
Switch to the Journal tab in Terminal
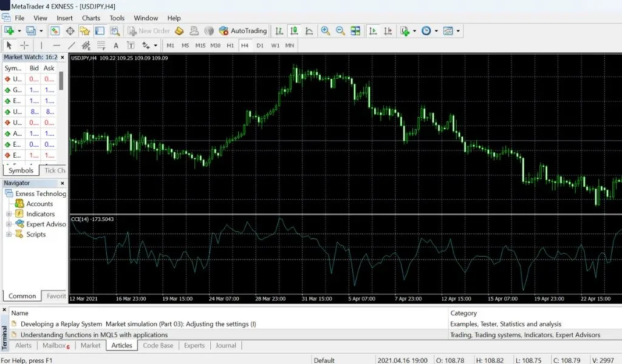(226, 345)
